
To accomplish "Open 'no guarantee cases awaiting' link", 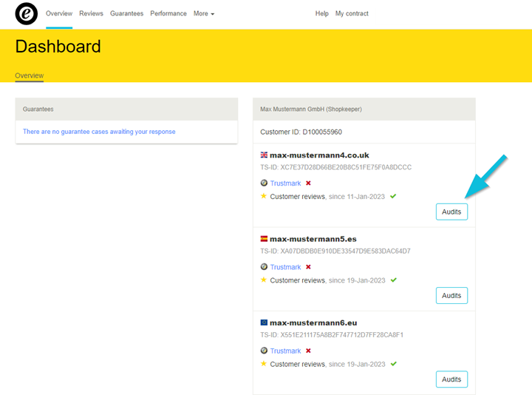I will point(99,132).
